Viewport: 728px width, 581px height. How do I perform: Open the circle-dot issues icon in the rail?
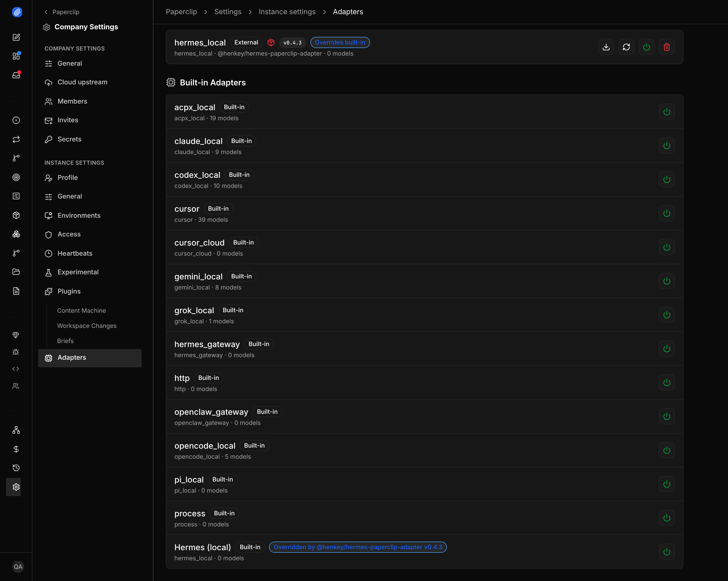click(x=16, y=120)
